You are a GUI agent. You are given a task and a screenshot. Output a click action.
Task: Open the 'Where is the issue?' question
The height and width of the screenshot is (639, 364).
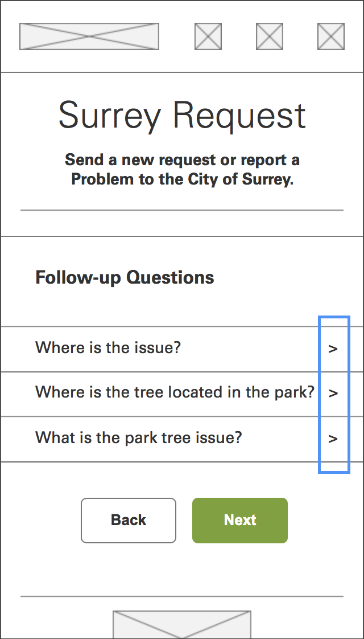click(182, 349)
